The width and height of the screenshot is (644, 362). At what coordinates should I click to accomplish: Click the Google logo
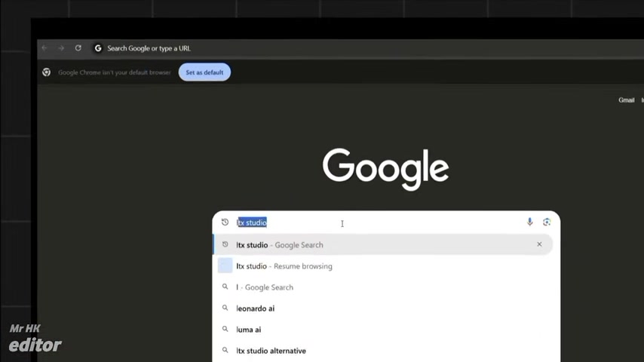[385, 168]
